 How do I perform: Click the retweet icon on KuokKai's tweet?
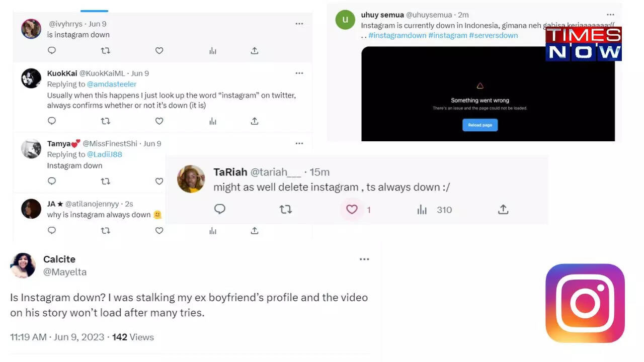105,121
